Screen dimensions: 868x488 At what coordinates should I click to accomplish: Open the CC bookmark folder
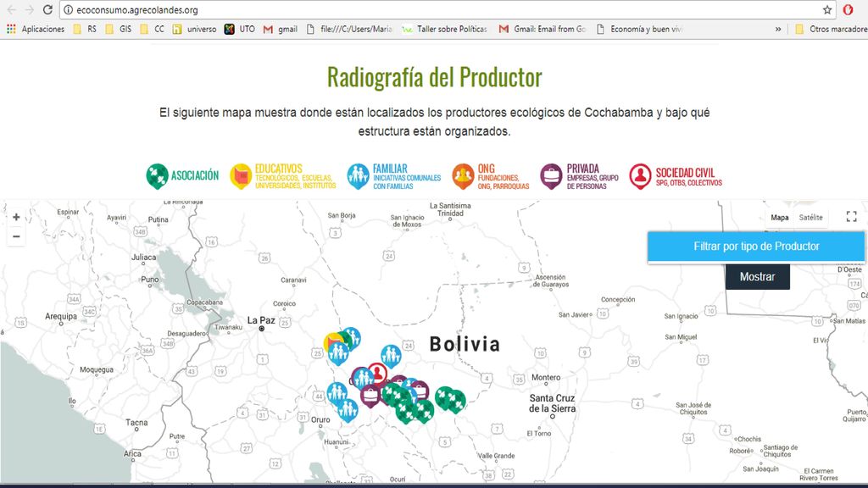tap(153, 30)
